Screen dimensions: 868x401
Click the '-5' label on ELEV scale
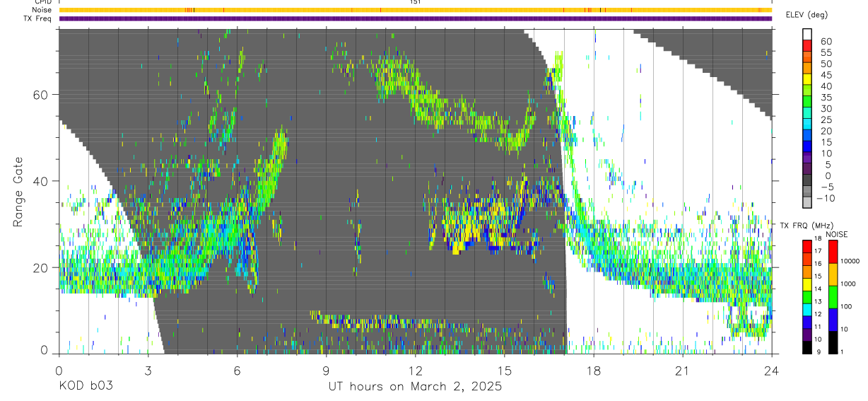point(827,187)
